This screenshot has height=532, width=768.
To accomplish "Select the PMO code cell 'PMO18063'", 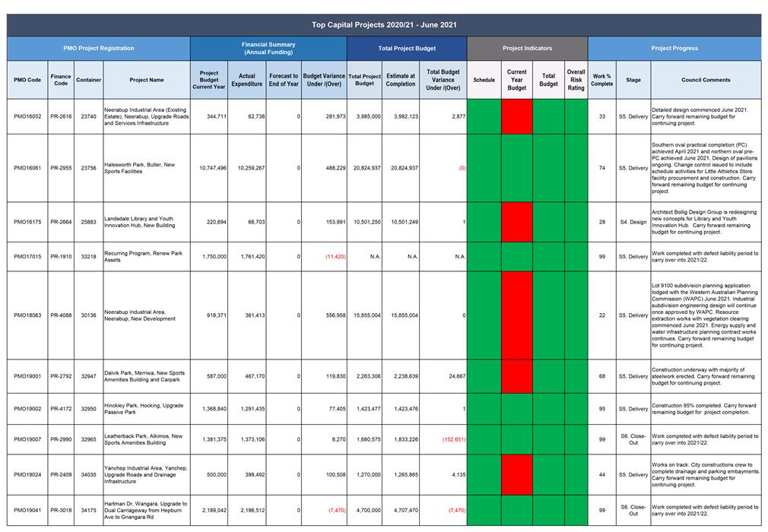I will (x=27, y=315).
